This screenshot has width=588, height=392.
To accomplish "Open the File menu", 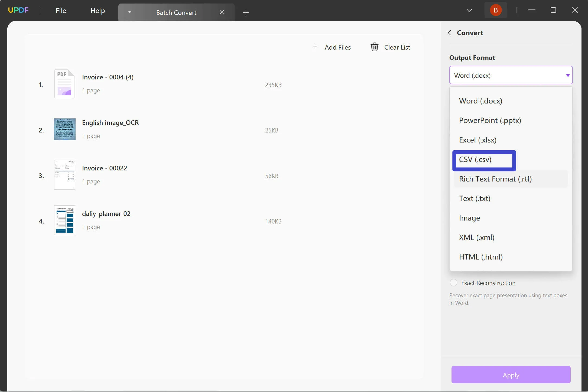I will click(61, 10).
